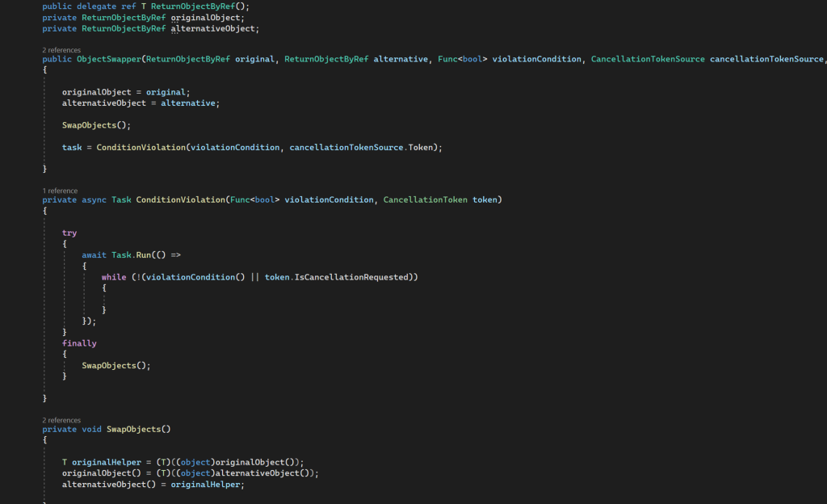827x504 pixels.
Task: Click the "await" keyword before Task.Run
Action: pos(94,254)
